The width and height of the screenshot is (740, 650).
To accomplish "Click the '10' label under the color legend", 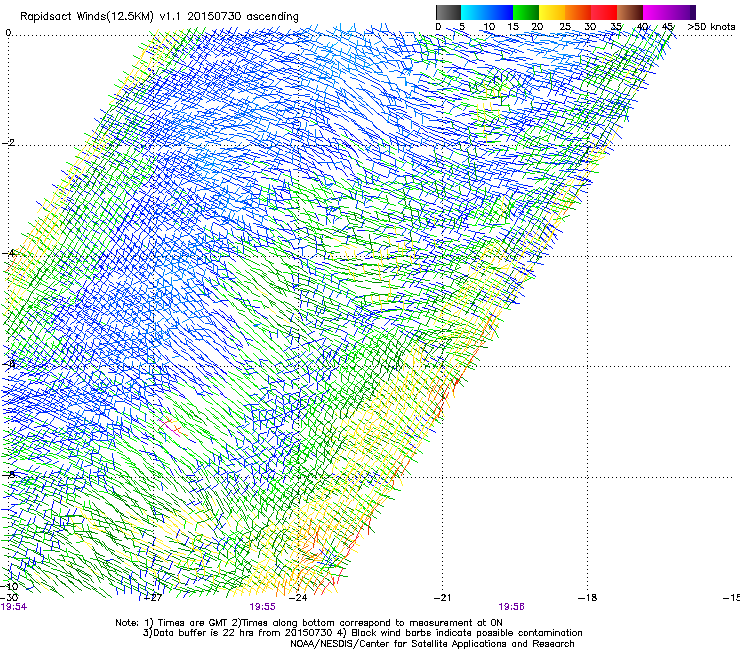I will pyautogui.click(x=489, y=26).
